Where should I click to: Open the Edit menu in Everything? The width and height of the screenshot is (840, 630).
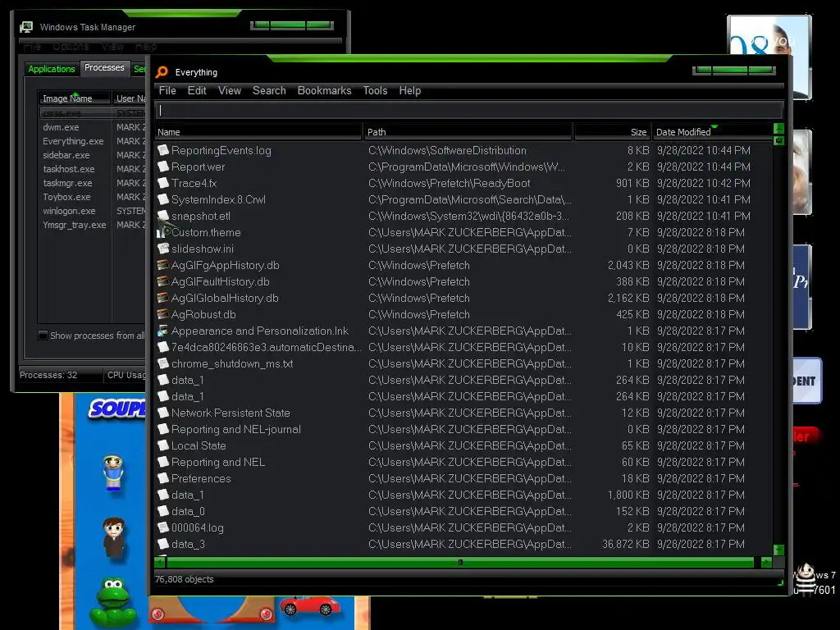197,90
